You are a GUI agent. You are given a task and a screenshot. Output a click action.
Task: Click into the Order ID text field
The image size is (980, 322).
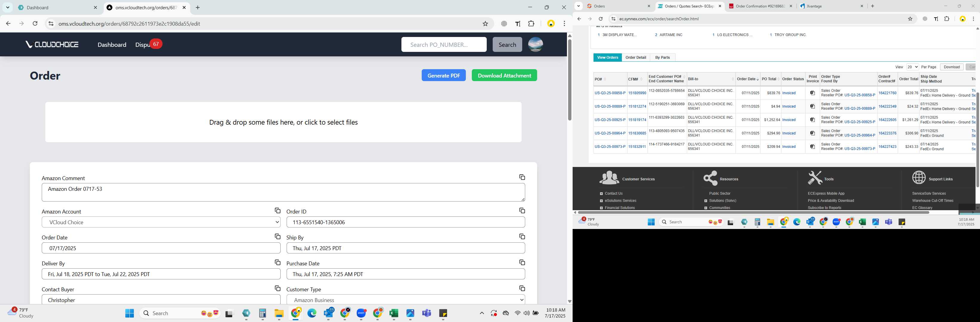pyautogui.click(x=406, y=222)
